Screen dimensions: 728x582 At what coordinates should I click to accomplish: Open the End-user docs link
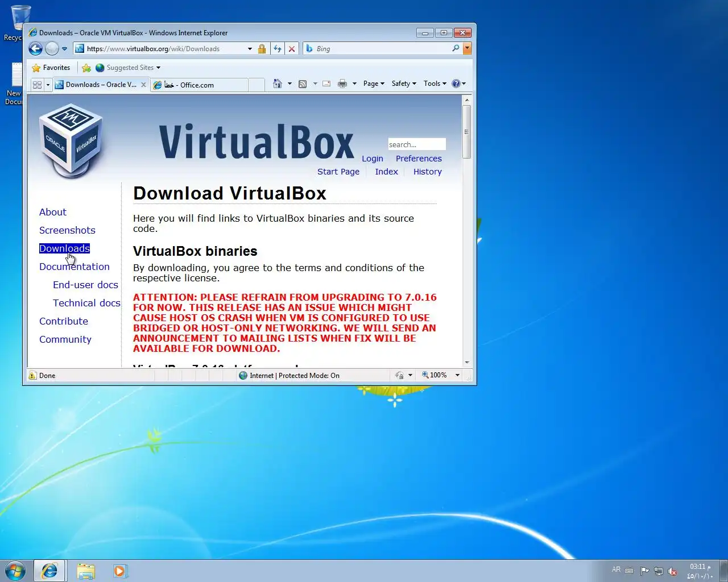click(x=85, y=285)
